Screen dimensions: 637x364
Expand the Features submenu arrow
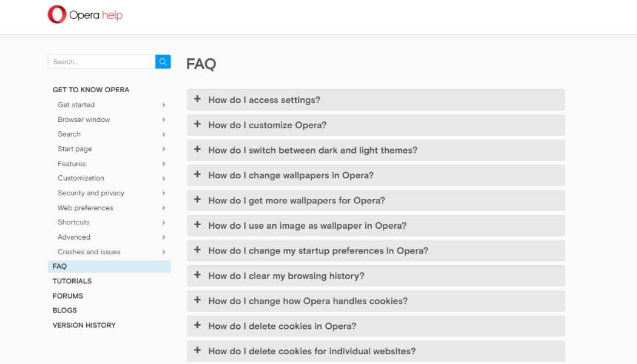click(x=164, y=164)
